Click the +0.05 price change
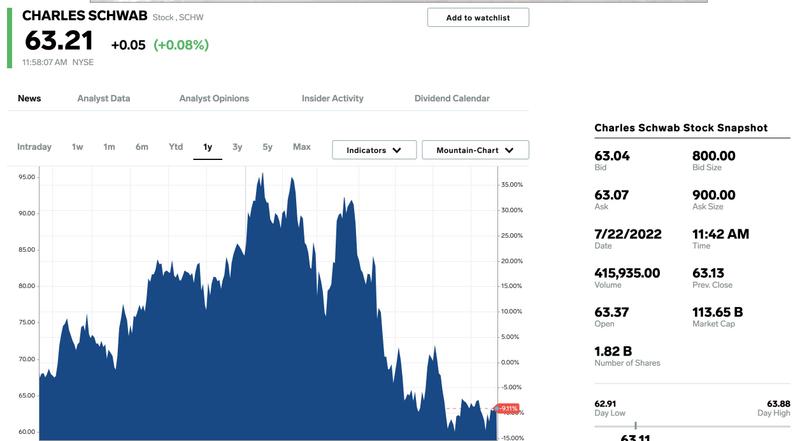The height and width of the screenshot is (441, 800). (x=128, y=45)
